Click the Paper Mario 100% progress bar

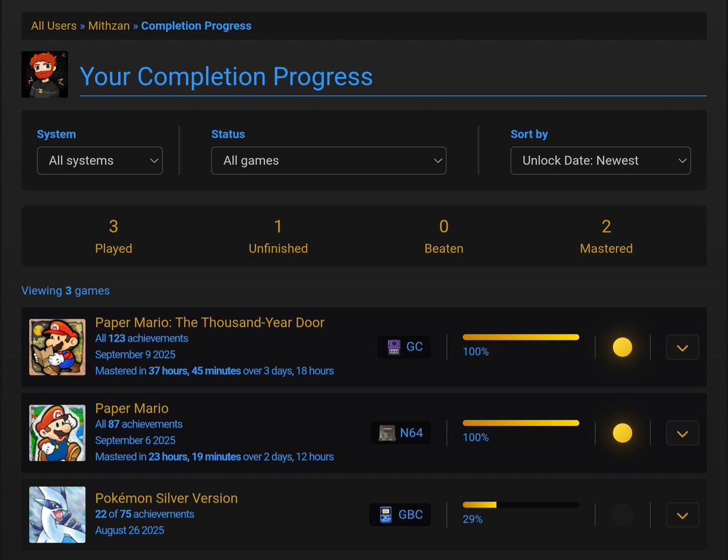[x=521, y=423]
